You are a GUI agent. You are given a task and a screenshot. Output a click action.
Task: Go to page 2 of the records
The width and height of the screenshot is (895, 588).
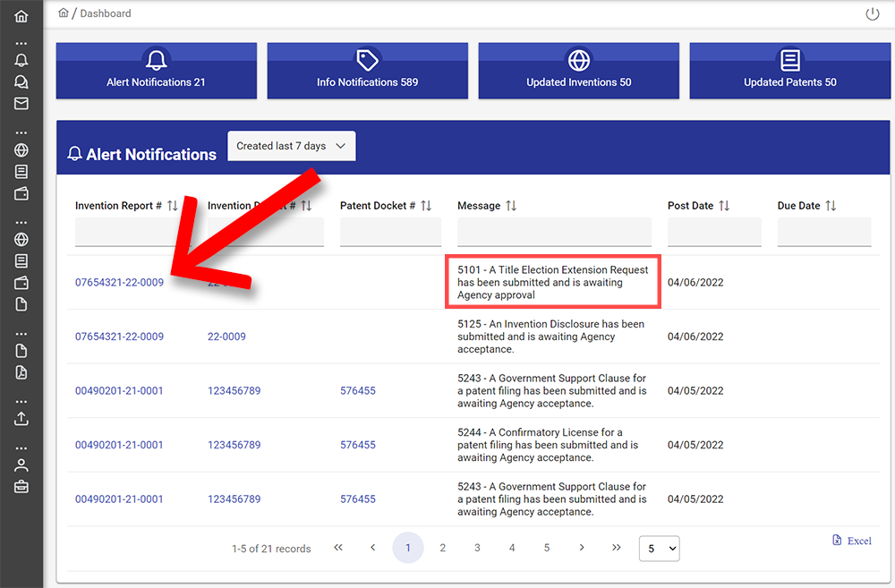tap(442, 548)
